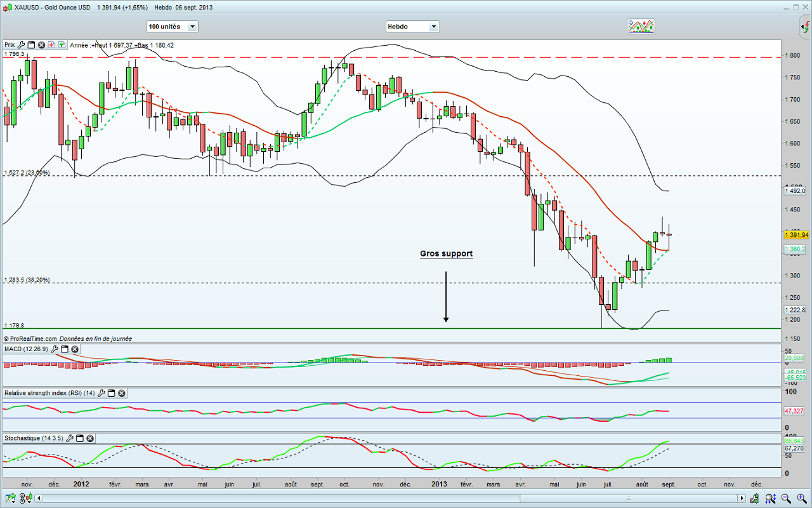This screenshot has width=812, height=508.
Task: Maximize the MACD indicator panel
Action: point(65,349)
